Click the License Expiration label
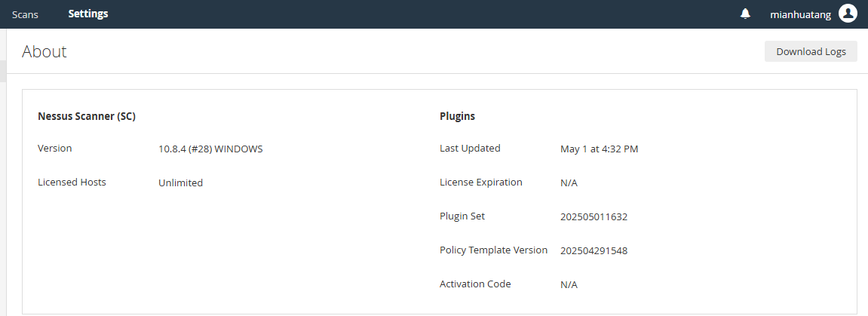Image resolution: width=868 pixels, height=316 pixels. [x=480, y=182]
